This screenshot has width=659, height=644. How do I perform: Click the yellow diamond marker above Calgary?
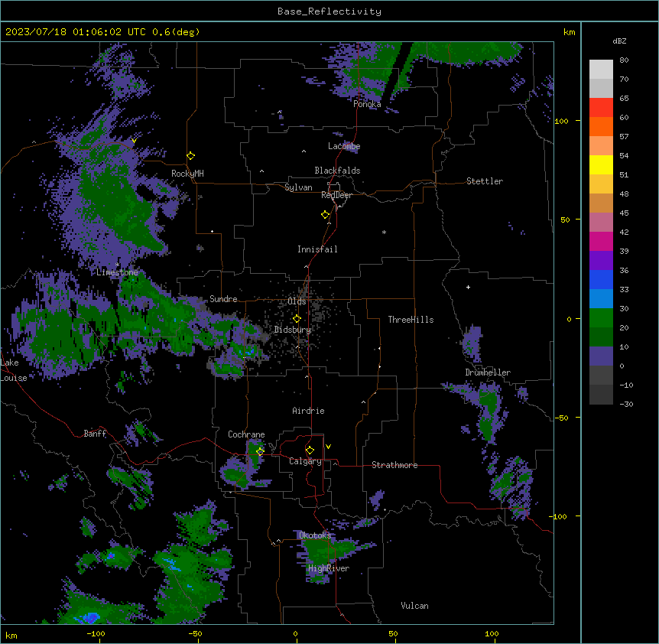310,450
